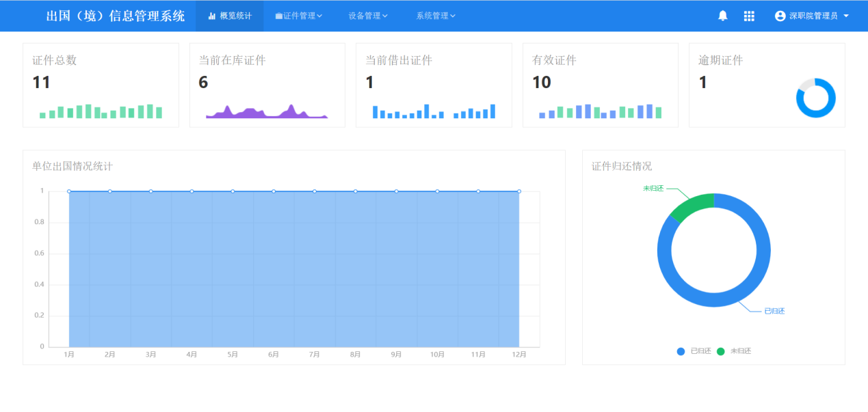868x412 pixels.
Task: Open the 系统管理 menu
Action: [x=436, y=16]
